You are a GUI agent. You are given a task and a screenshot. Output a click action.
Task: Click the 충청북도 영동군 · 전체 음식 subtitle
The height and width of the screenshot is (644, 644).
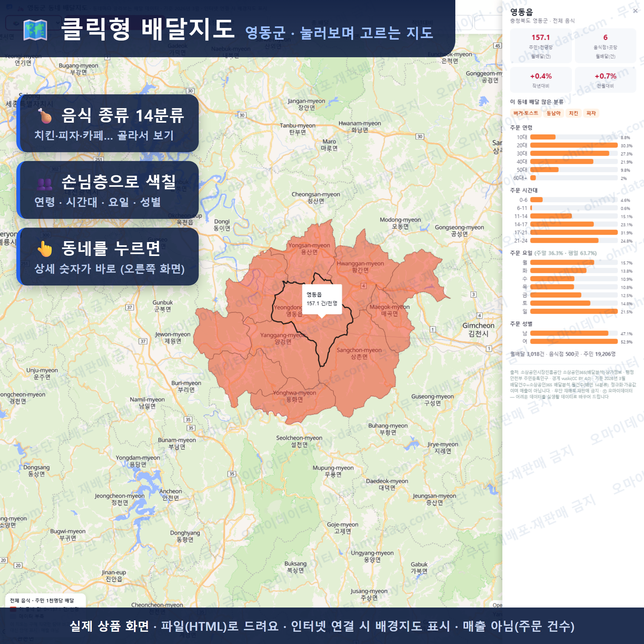pos(542,21)
